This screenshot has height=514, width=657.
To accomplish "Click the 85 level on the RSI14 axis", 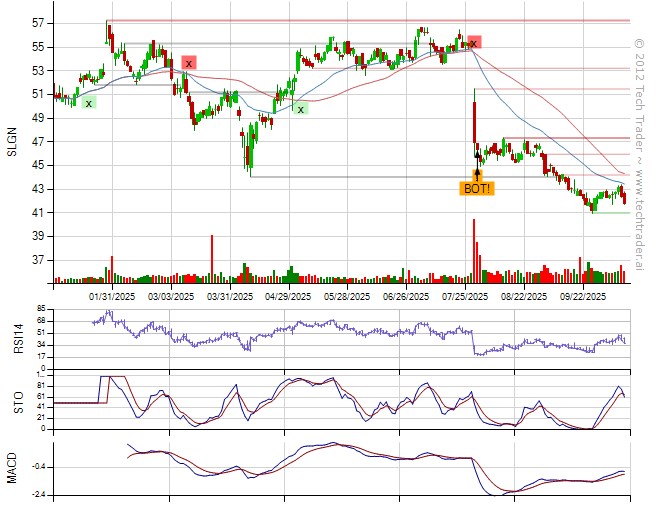I will pos(41,308).
